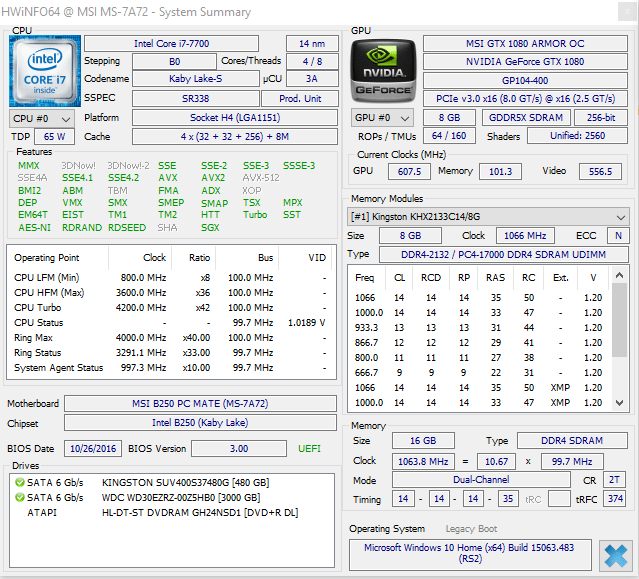Click the green check next to KINGSTON drive
This screenshot has height=579, width=639.
pyautogui.click(x=20, y=482)
